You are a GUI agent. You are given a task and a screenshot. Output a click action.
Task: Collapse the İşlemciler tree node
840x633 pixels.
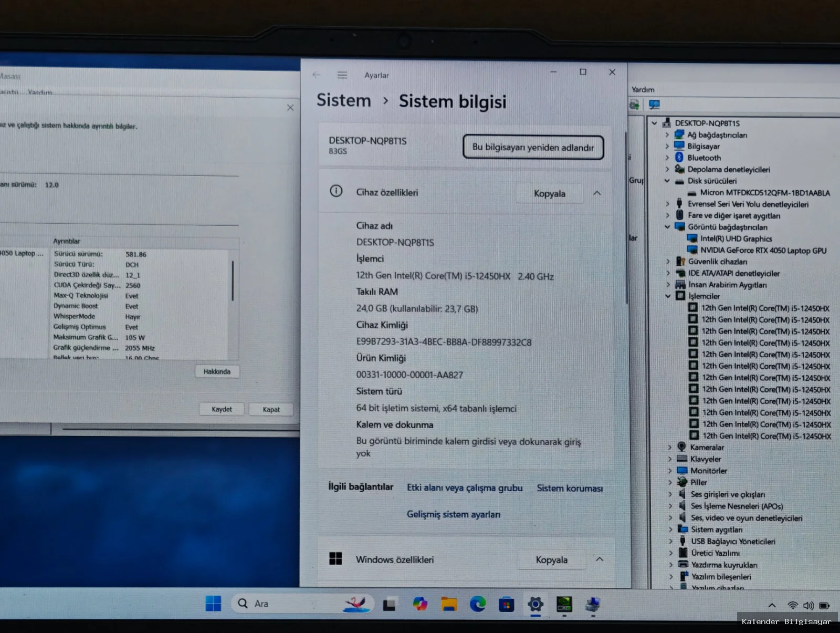point(668,296)
